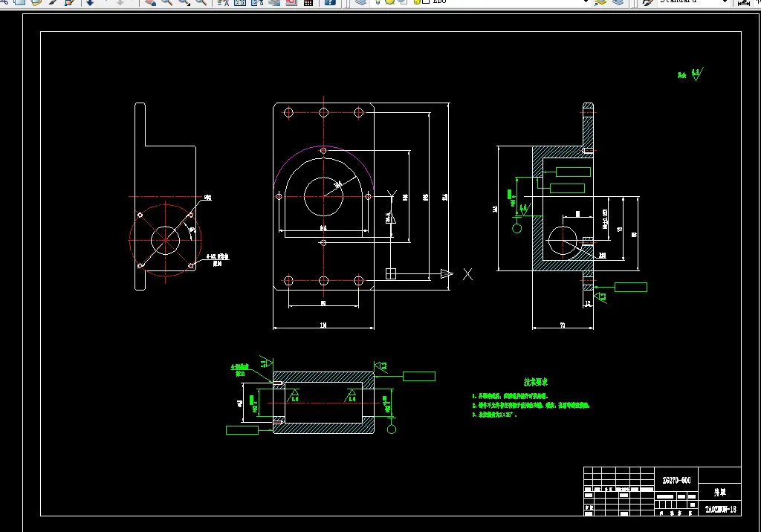Click the yellow layers icon with blue arrow

(x=600, y=2)
